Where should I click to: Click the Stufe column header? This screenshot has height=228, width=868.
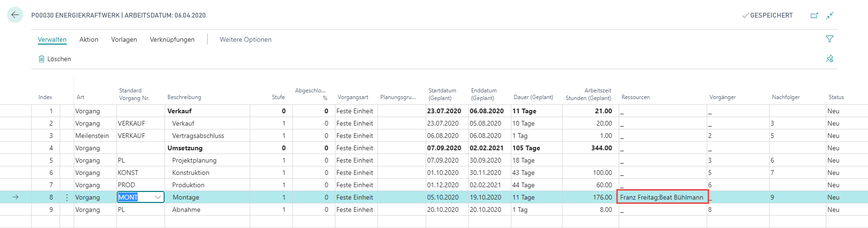point(278,97)
